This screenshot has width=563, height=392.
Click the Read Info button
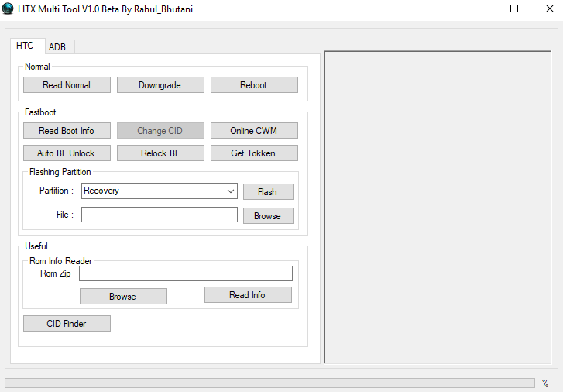pyautogui.click(x=248, y=295)
